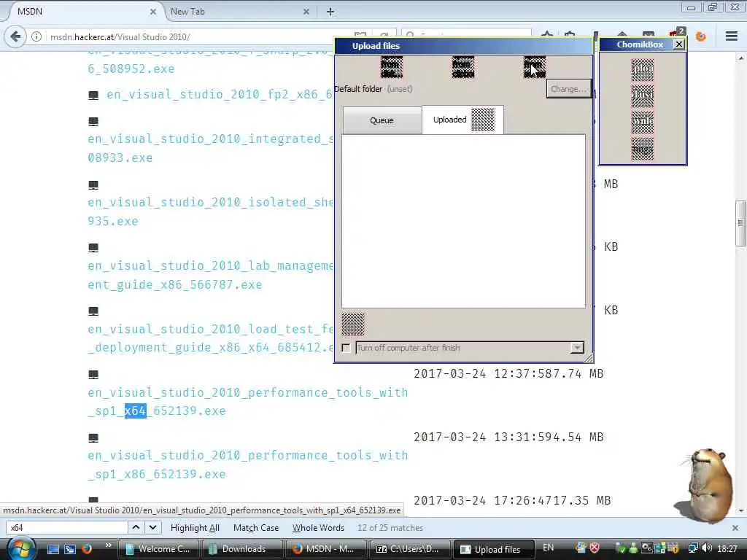The height and width of the screenshot is (560, 747).
Task: Switch to 'MSDN - M...' taskbar window
Action: click(x=326, y=549)
